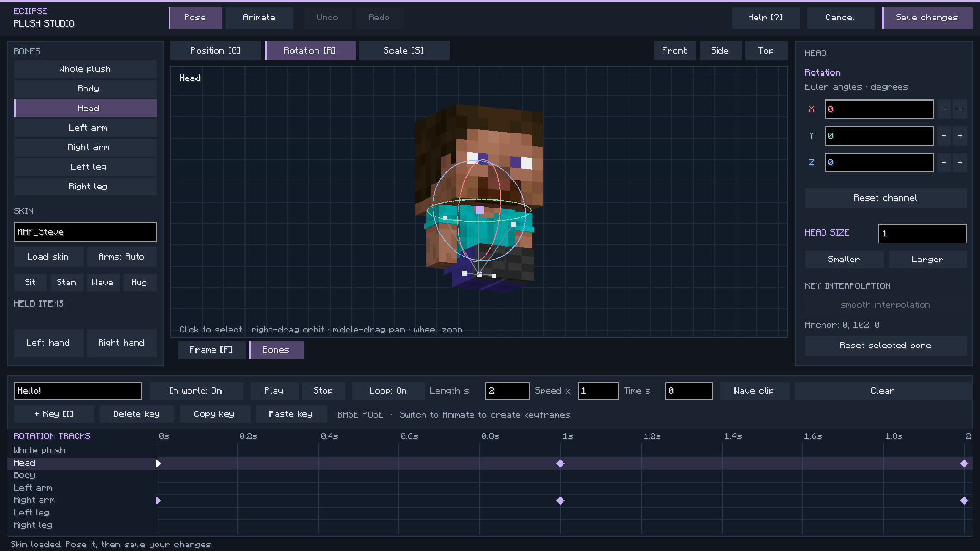This screenshot has width=980, height=551.
Task: Select Position transform mode
Action: click(215, 51)
